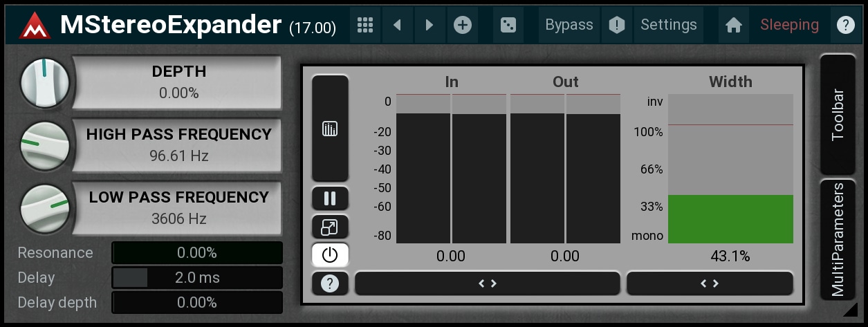
Task: Open the Toolbar side tab
Action: [838, 115]
